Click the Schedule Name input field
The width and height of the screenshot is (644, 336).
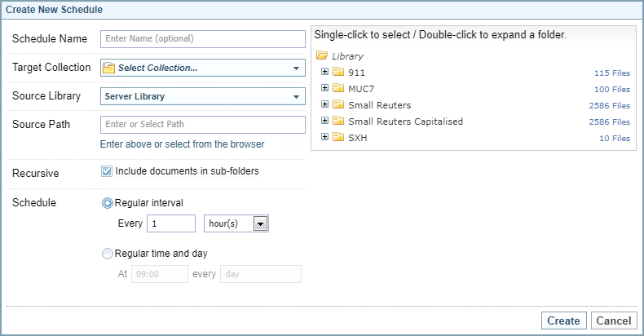[x=201, y=38]
